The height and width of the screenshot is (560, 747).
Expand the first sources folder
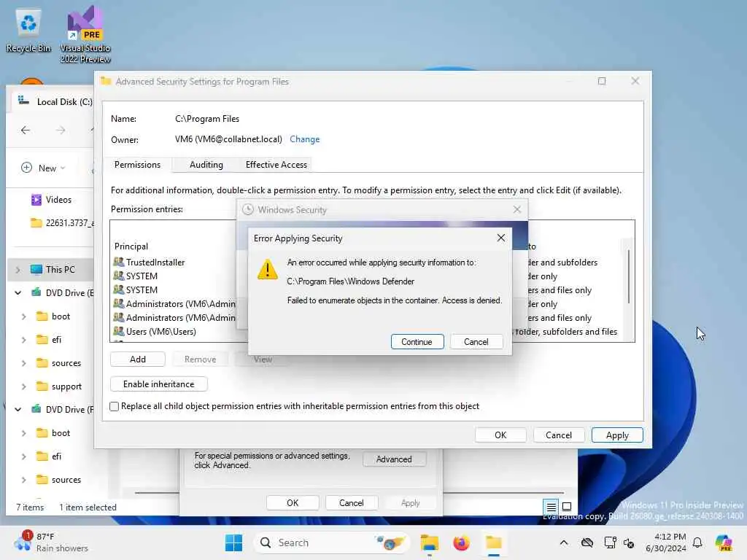click(x=24, y=363)
